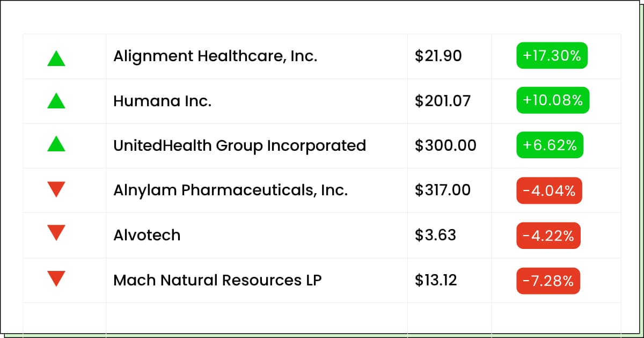Open Alnylam Pharmaceuticals, Inc. entry

click(x=230, y=190)
